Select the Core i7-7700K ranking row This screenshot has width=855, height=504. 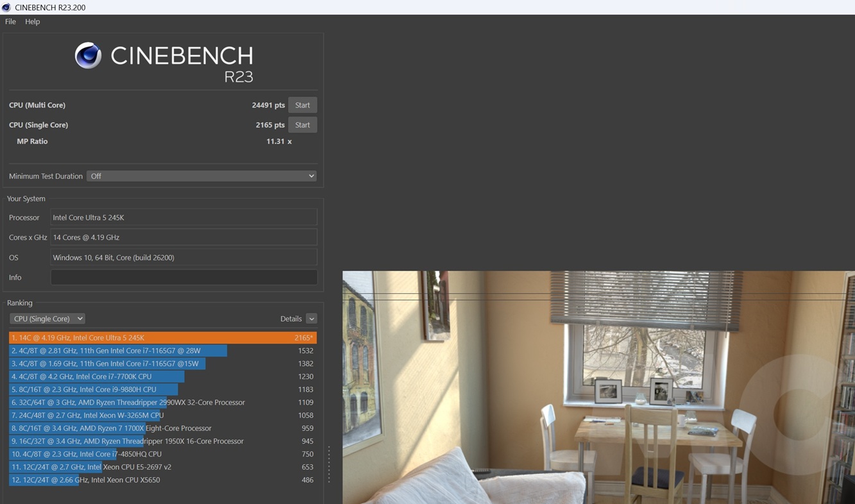[x=162, y=376]
